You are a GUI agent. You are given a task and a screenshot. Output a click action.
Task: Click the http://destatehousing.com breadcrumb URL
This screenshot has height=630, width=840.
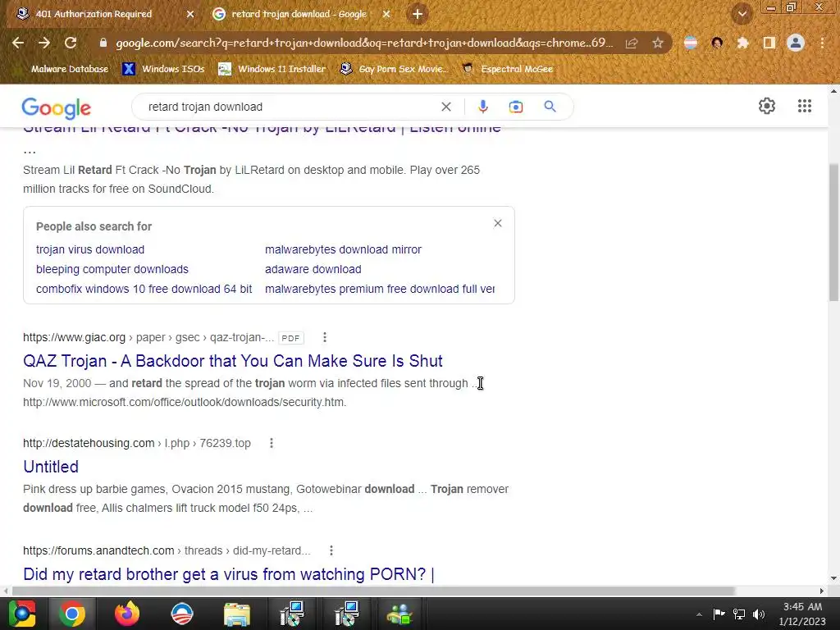coord(89,444)
